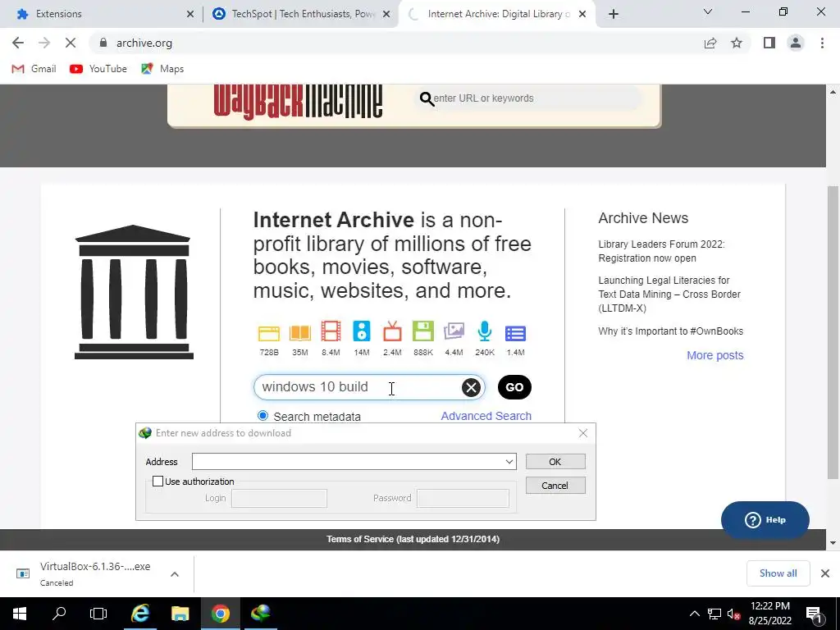The height and width of the screenshot is (630, 840).
Task: Open Launching Legal Literacies news post
Action: (x=669, y=294)
